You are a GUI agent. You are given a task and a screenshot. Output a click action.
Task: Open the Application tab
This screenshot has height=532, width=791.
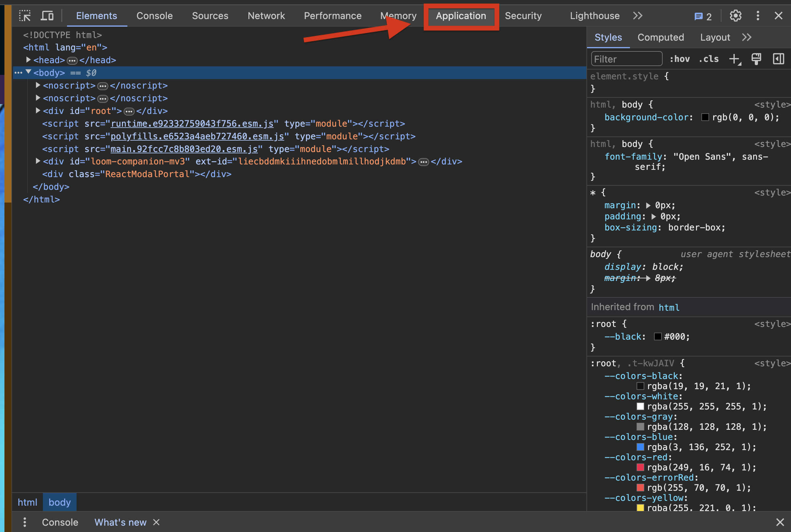point(461,16)
